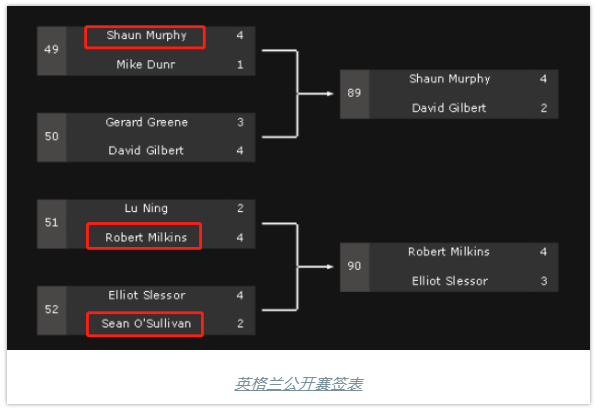Click Robert Milkins in match 90
The width and height of the screenshot is (598, 412).
click(x=449, y=252)
